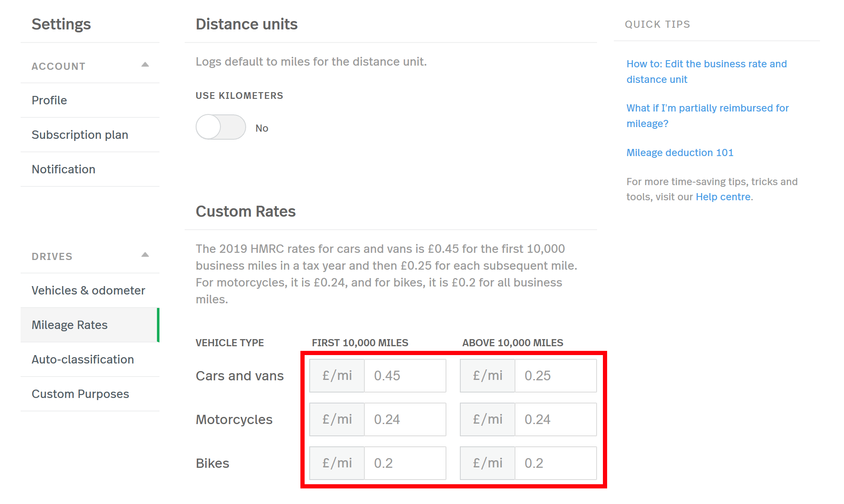
Task: Edit Bikes above 10,000 miles rate
Action: (x=555, y=463)
